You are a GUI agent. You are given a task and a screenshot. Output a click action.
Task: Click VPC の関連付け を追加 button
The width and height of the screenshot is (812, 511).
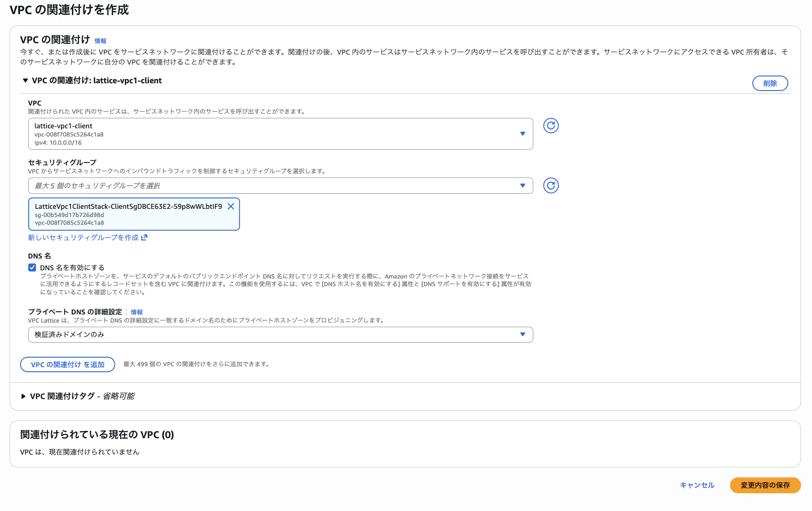(x=67, y=364)
